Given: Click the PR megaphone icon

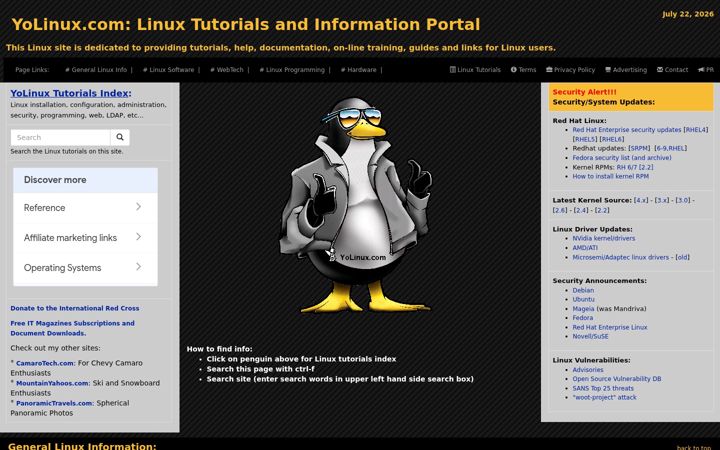Looking at the screenshot, I should 701,70.
